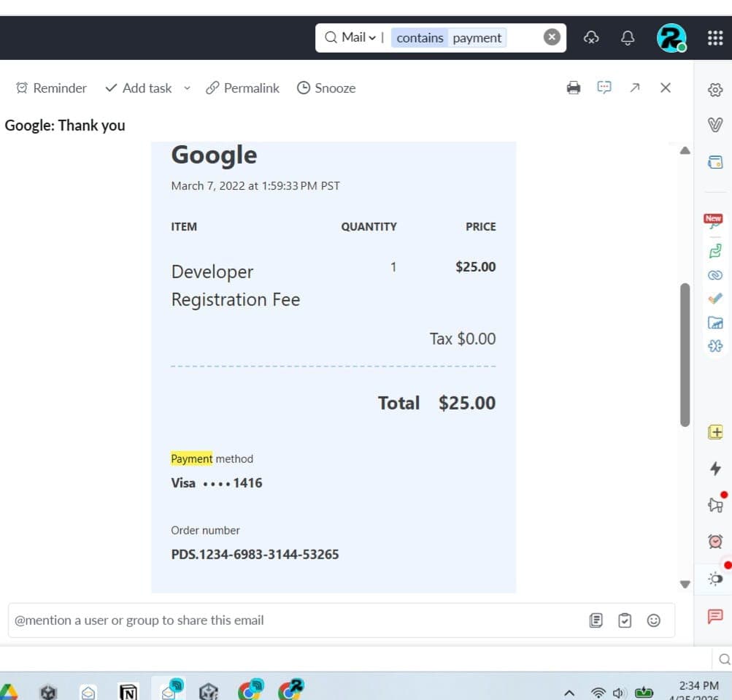Open the checkmark tasks app icon in sidebar
732x700 pixels.
pyautogui.click(x=715, y=299)
